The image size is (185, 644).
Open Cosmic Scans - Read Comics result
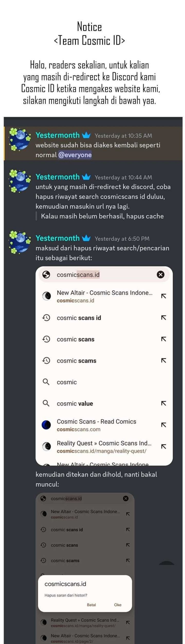click(104, 425)
